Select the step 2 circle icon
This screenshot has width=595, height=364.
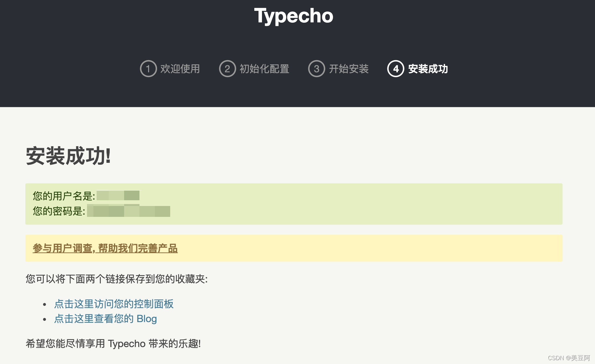pyautogui.click(x=227, y=69)
